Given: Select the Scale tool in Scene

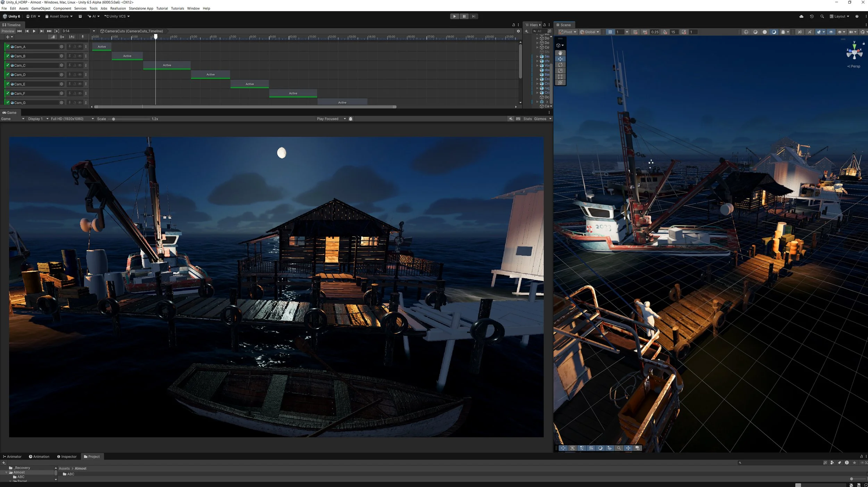Looking at the screenshot, I should (560, 71).
